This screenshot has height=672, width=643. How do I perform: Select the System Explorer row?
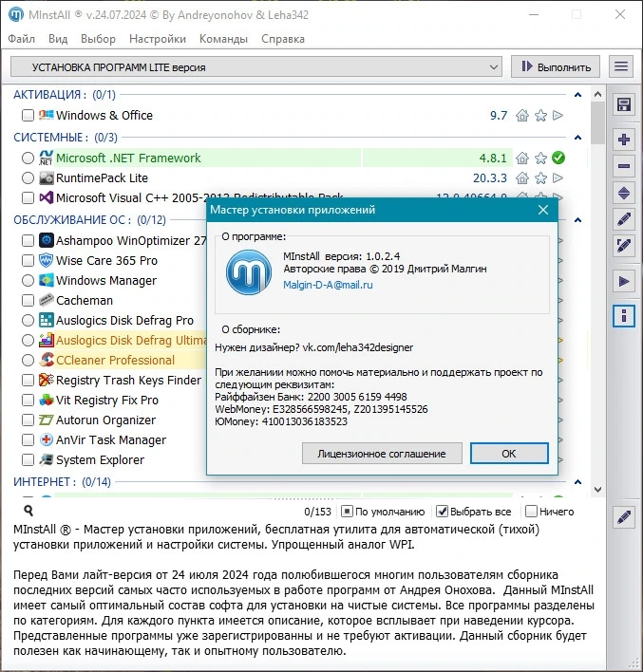pos(100,459)
